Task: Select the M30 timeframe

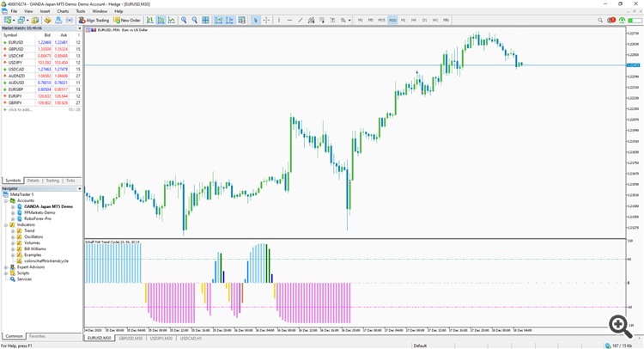Action: [x=392, y=20]
